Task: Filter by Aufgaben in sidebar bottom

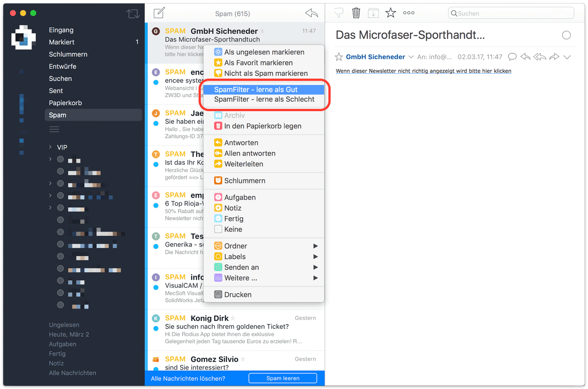Action: coord(62,344)
